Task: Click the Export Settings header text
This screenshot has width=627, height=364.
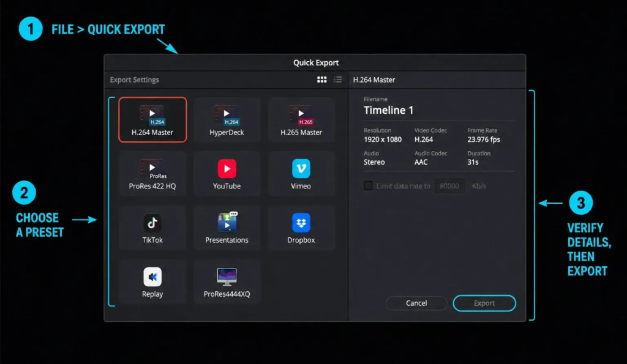Action: click(x=134, y=80)
